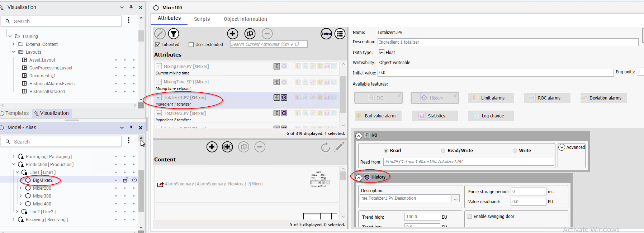Click the unlock padlock icon on BigMixer2 row
644x233 pixels.
(x=126, y=180)
